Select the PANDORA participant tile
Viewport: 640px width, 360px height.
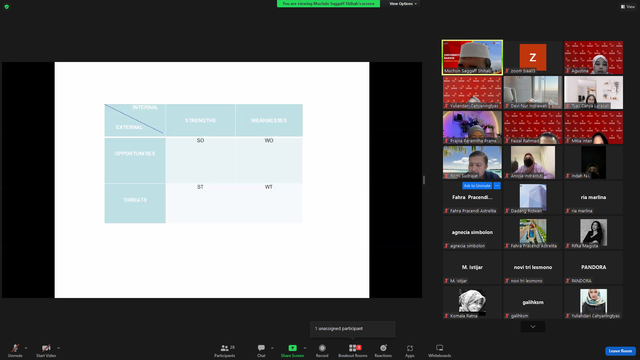pyautogui.click(x=593, y=268)
